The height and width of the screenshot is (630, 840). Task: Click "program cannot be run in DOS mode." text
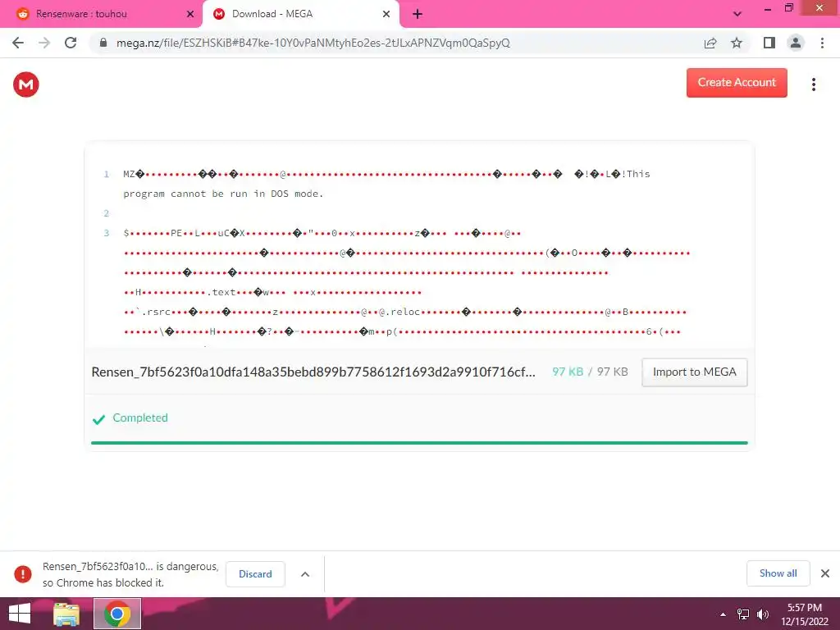pyautogui.click(x=223, y=194)
